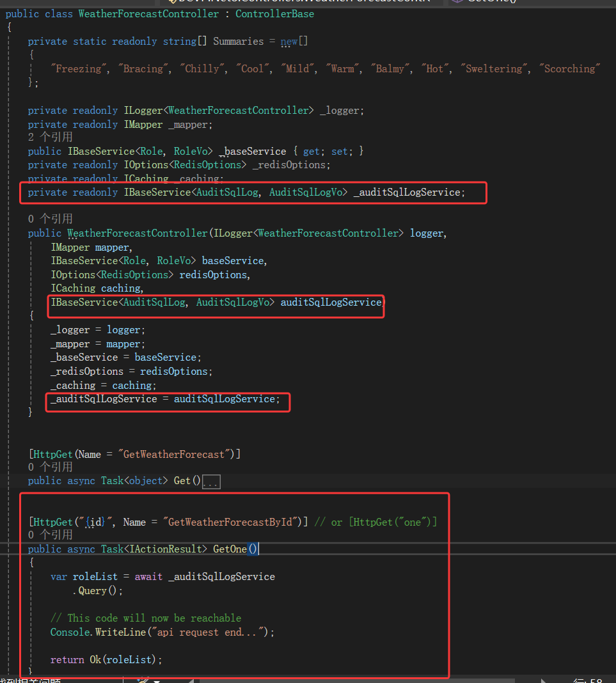616x683 pixels.
Task: Click _redisOptions in the IOptions field declaration
Action: click(x=289, y=165)
